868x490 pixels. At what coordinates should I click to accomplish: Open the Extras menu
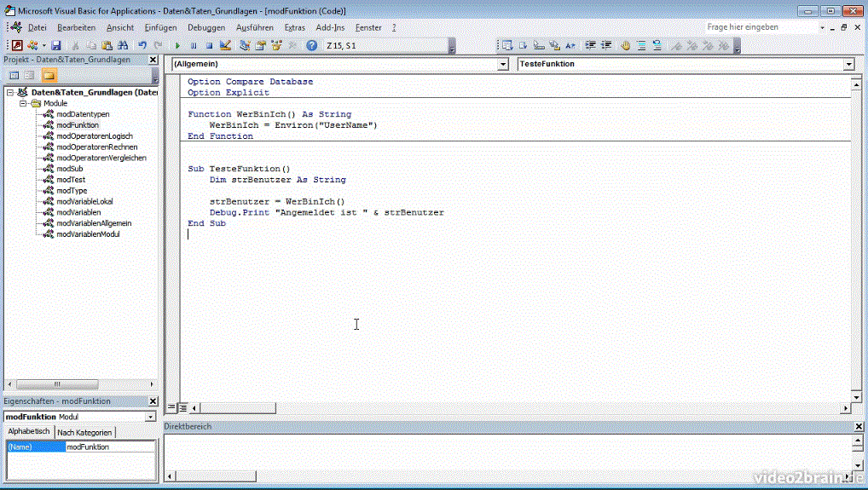[x=294, y=27]
